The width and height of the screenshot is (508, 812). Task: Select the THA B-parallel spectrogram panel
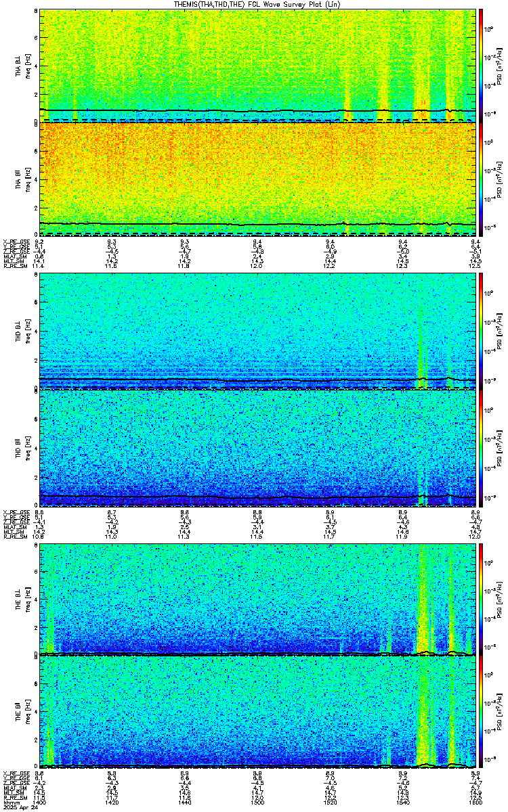[257, 179]
